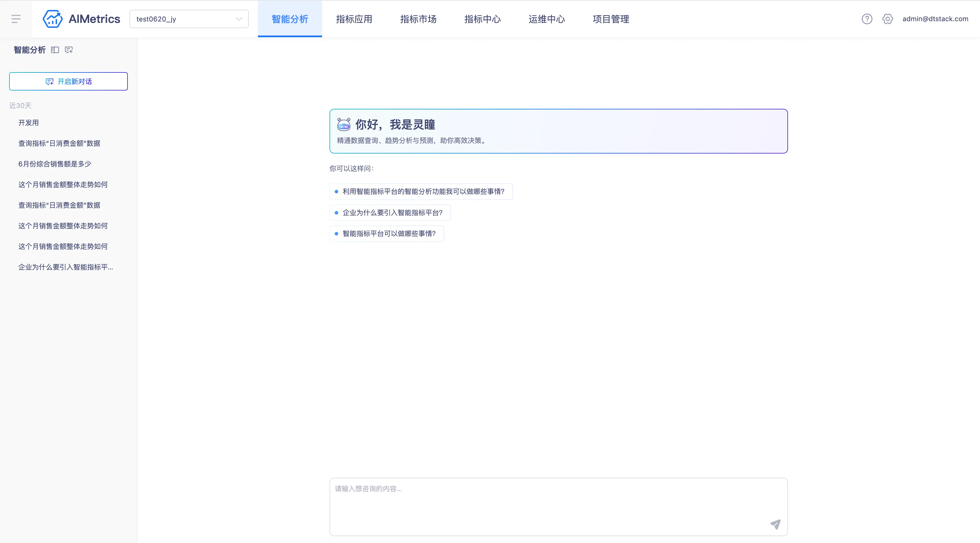Open the admin@dtstack.com account menu

[935, 19]
